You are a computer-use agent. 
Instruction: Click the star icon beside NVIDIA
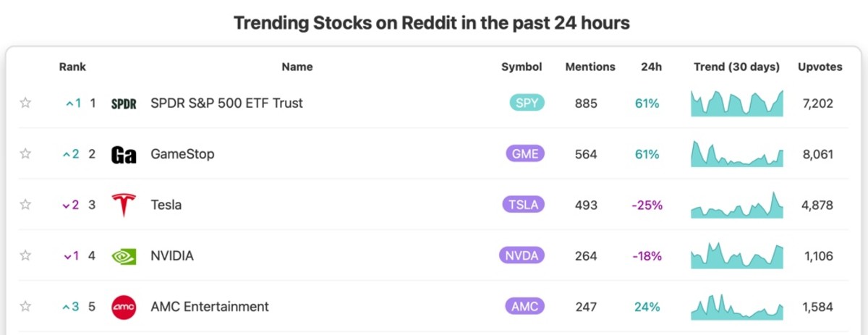click(25, 255)
